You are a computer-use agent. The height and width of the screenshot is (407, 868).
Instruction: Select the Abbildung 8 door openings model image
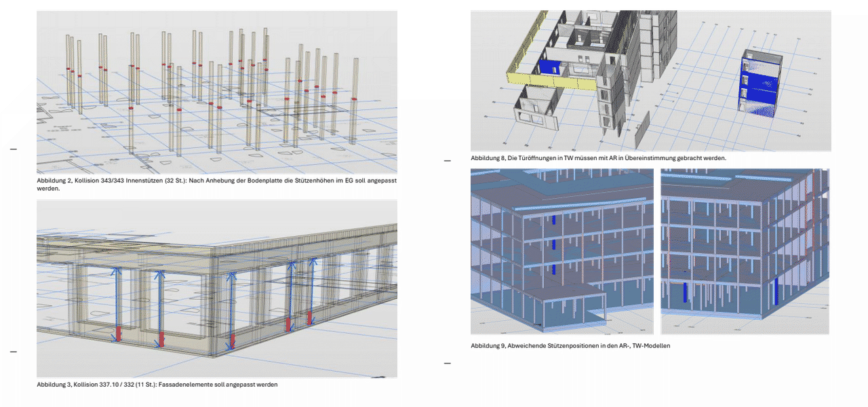point(650,81)
